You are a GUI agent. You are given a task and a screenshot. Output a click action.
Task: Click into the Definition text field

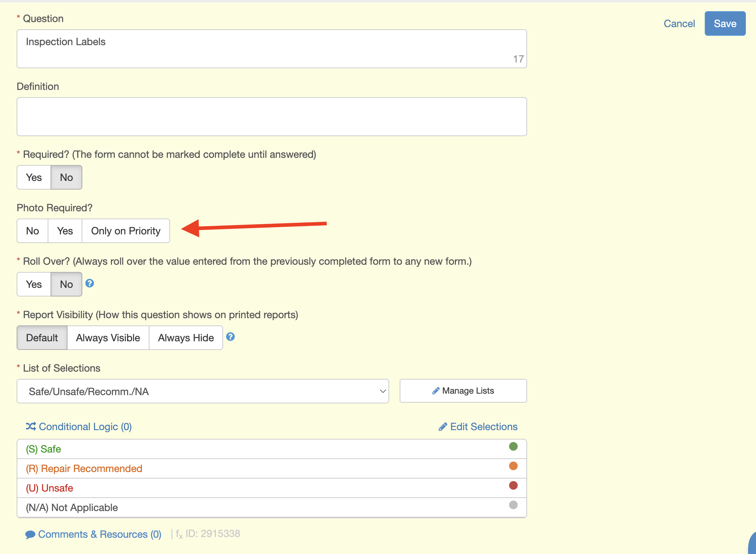click(x=271, y=116)
